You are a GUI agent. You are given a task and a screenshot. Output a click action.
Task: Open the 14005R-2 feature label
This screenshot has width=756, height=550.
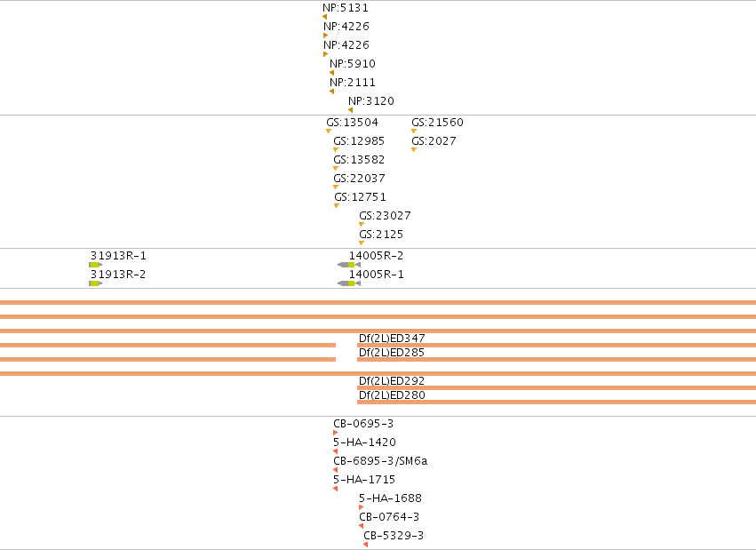(x=377, y=256)
